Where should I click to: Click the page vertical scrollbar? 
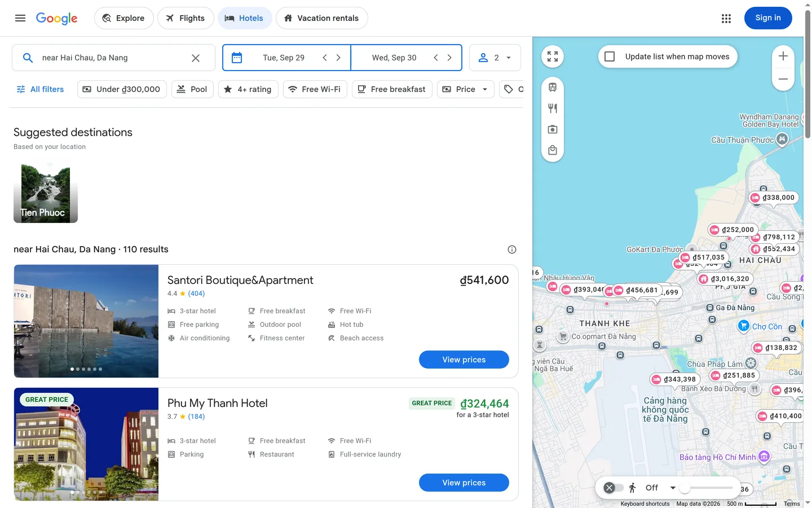pyautogui.click(x=807, y=73)
